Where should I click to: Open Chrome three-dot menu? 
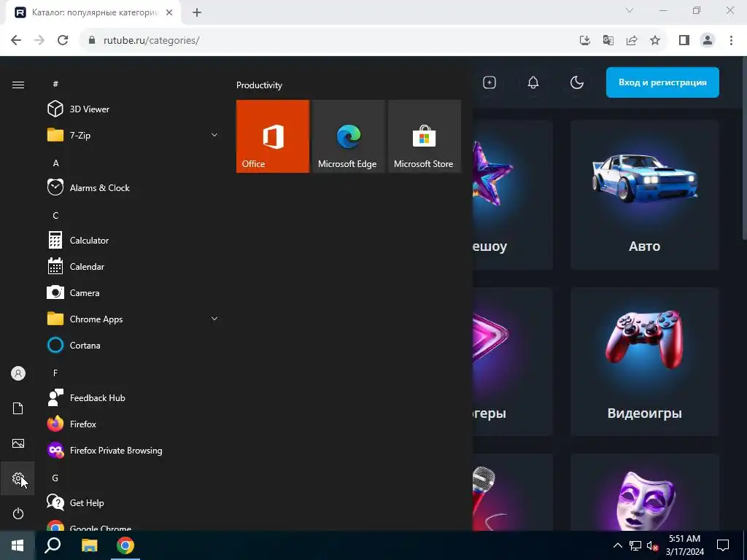click(x=731, y=41)
